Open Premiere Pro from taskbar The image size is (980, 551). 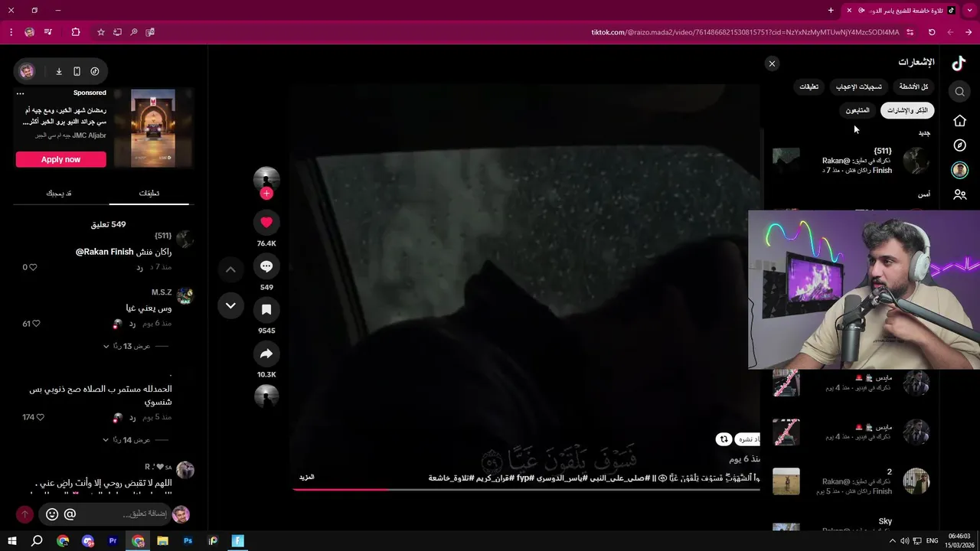coord(113,541)
